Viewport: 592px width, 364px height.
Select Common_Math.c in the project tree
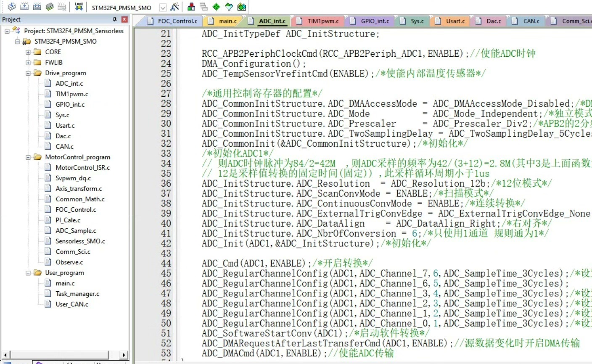tap(80, 199)
